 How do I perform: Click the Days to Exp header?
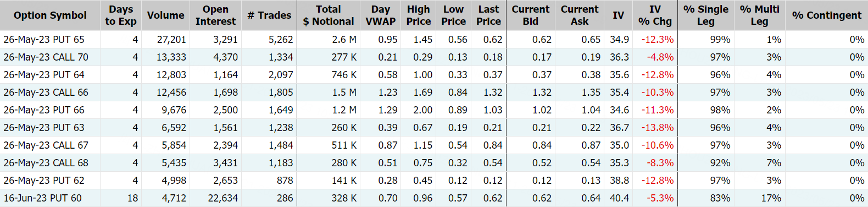[x=121, y=15]
